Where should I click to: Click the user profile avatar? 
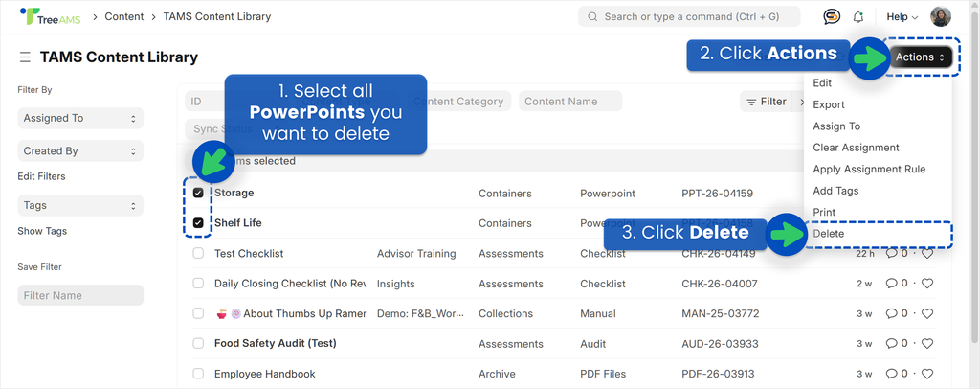click(941, 16)
